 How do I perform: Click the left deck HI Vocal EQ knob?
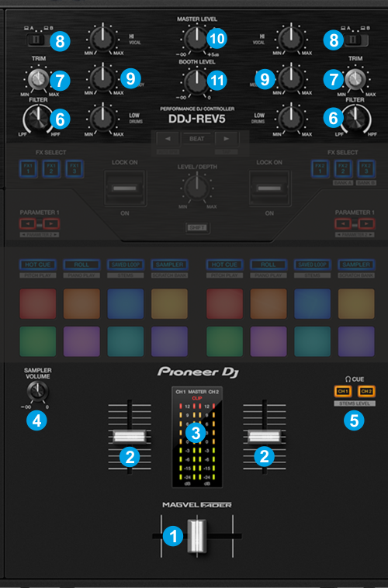coord(102,38)
